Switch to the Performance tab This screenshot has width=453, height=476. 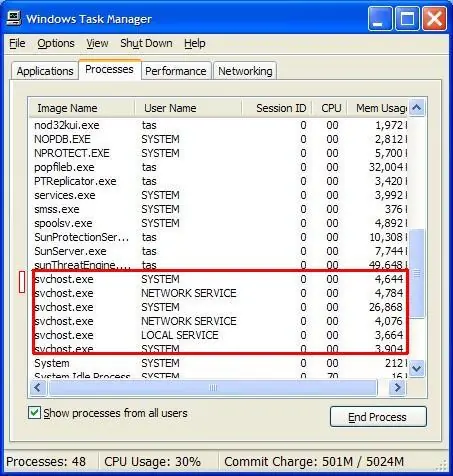point(176,71)
